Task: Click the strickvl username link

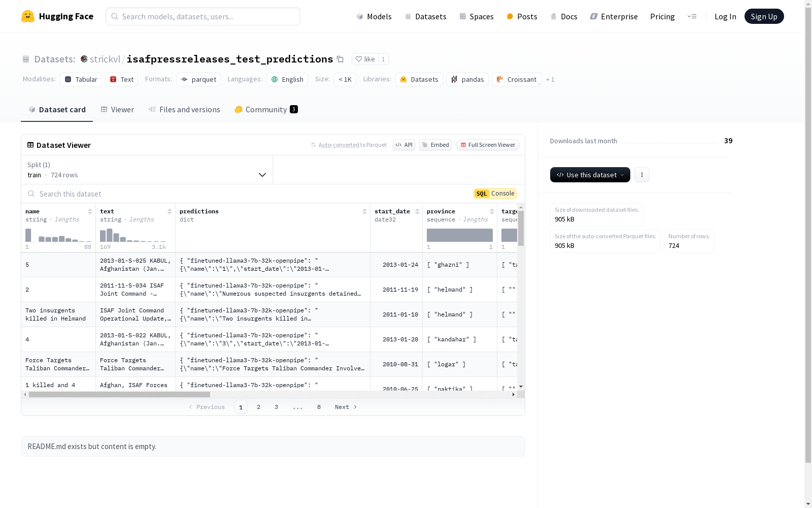Action: click(105, 59)
